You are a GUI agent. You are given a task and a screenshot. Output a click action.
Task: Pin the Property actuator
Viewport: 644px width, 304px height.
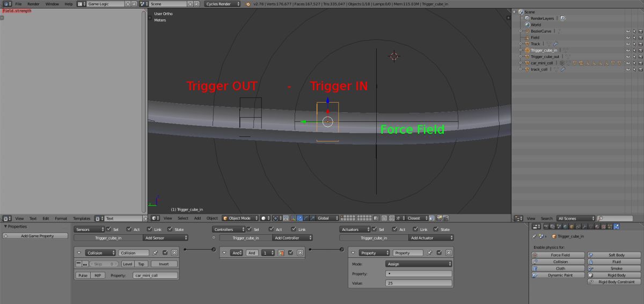click(x=430, y=252)
